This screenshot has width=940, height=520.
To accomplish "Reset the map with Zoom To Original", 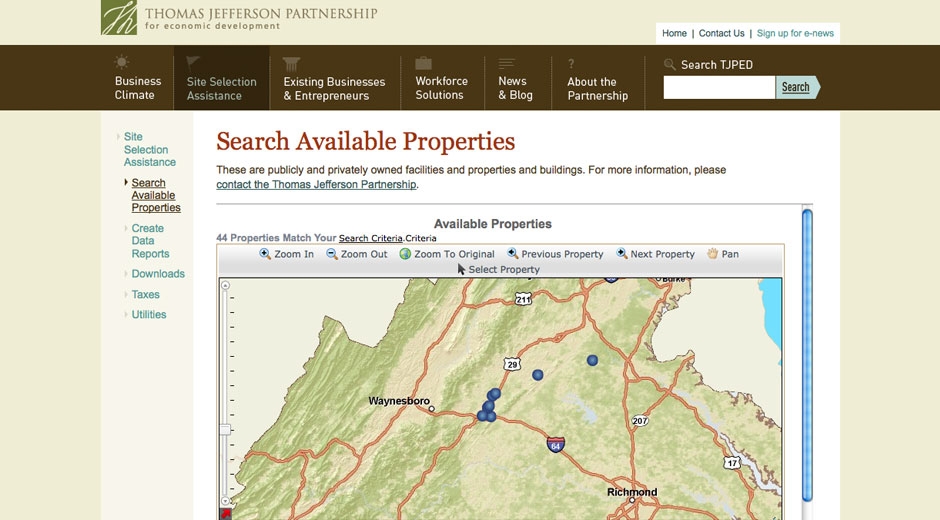I will (x=447, y=254).
